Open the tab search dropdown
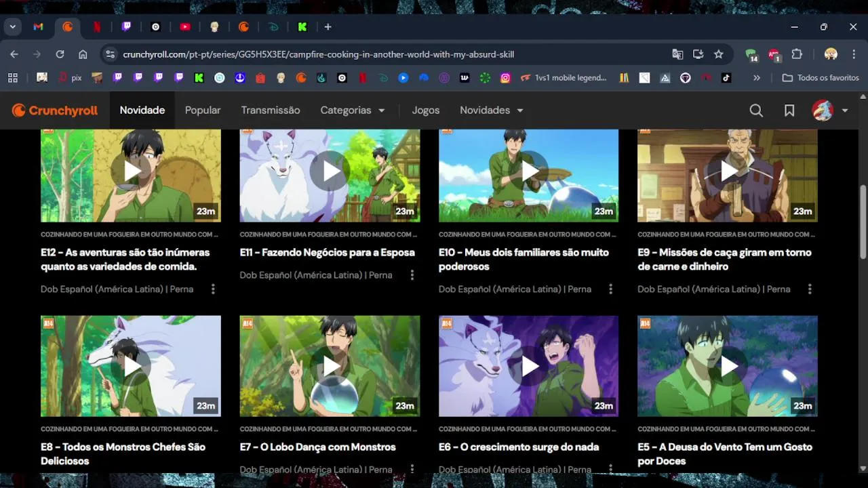This screenshot has width=868, height=488. tap(12, 27)
